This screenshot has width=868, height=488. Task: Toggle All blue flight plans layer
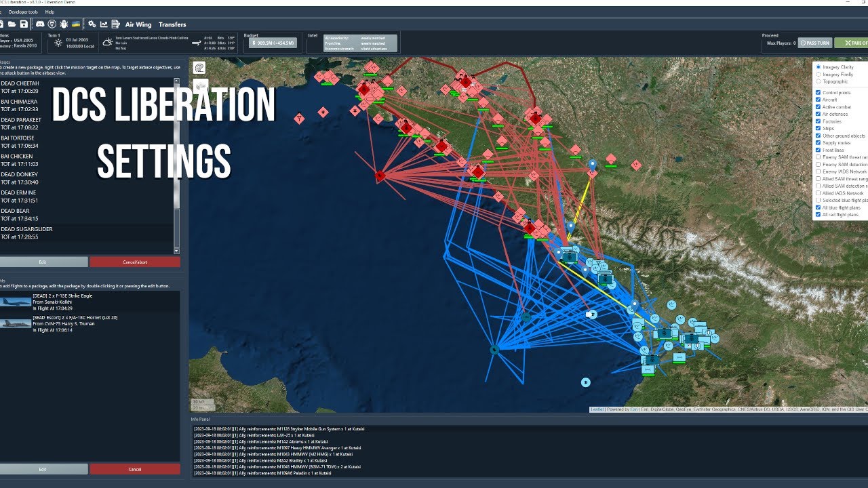tap(818, 207)
